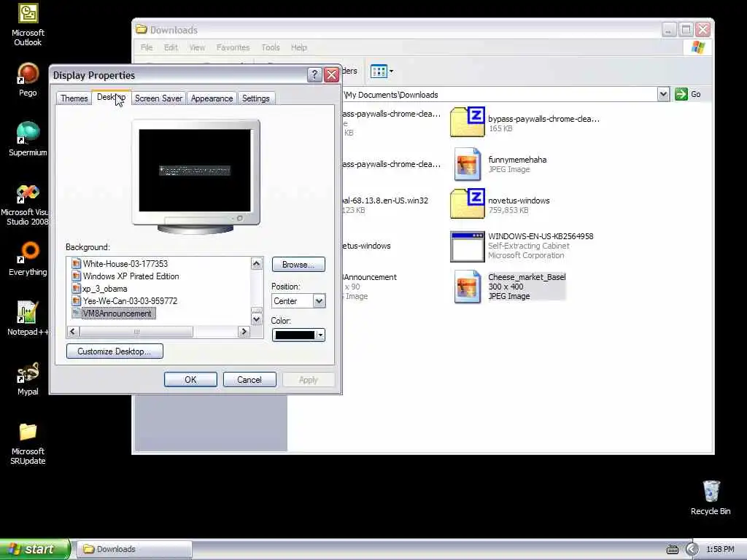747x560 pixels.
Task: Click the Downloads taskbar button
Action: [134, 549]
